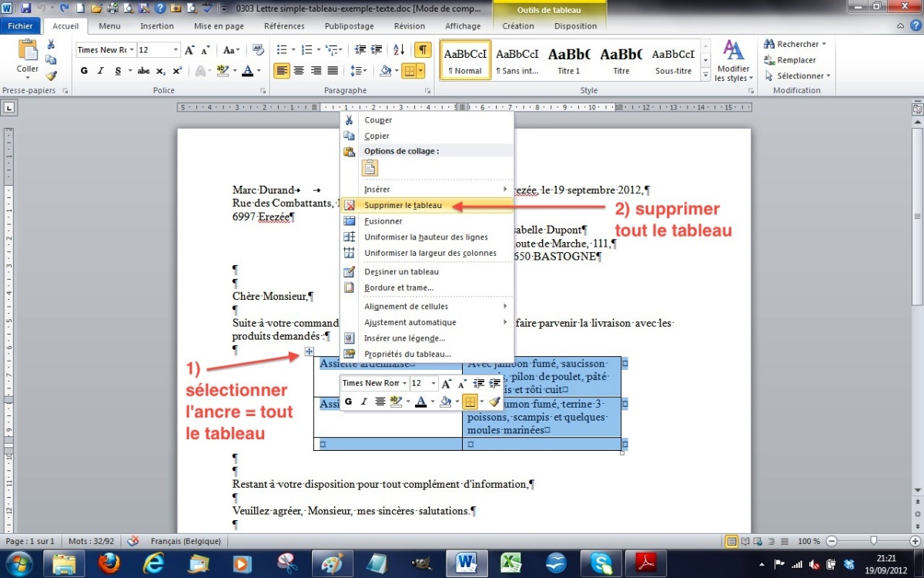Click the Center align icon on the mini toolbar
The width and height of the screenshot is (924, 578).
[380, 402]
